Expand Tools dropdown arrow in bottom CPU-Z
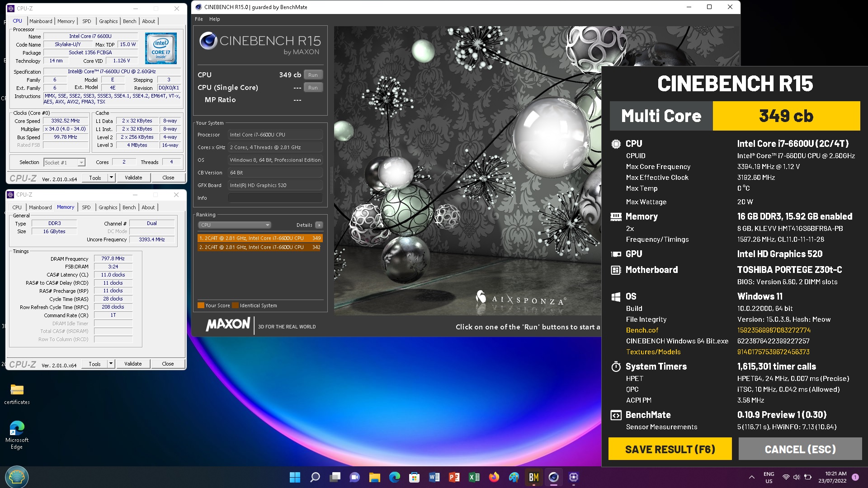The height and width of the screenshot is (488, 868). (111, 364)
